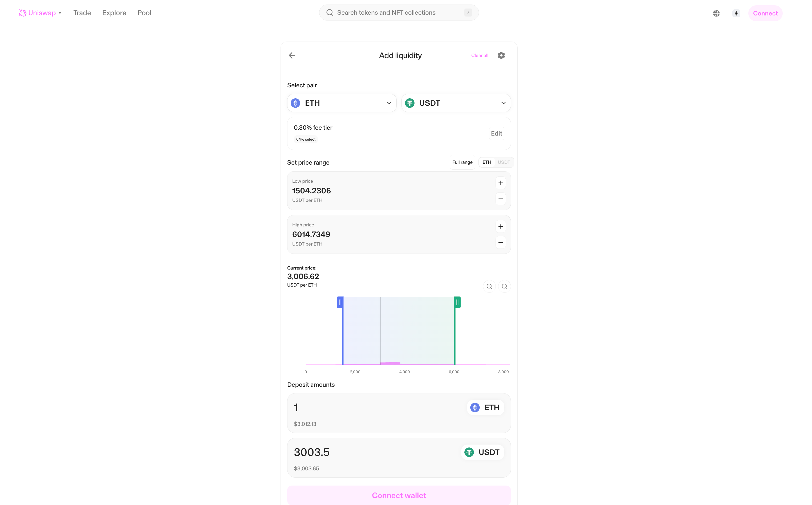Image resolution: width=812 pixels, height=505 pixels.
Task: Go to the Explore tab
Action: coord(114,13)
